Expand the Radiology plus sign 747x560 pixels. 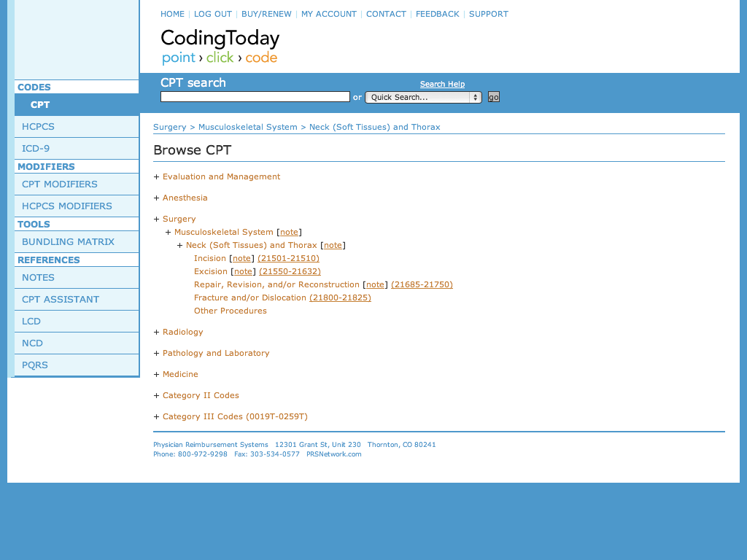[156, 332]
